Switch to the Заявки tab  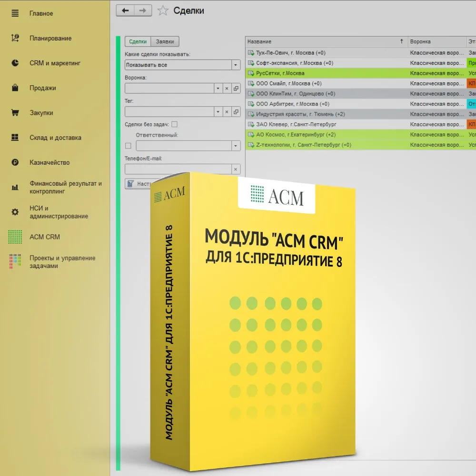(x=165, y=41)
